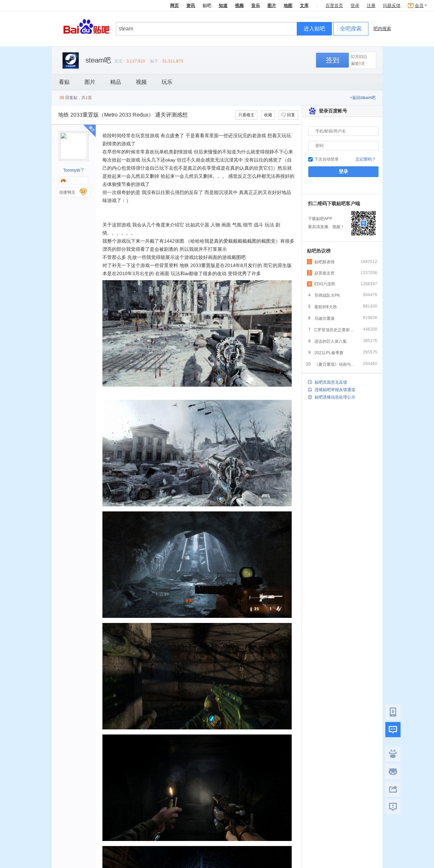Click the QR code for Tieba app
Screen dimensions: 434x868
point(363,223)
